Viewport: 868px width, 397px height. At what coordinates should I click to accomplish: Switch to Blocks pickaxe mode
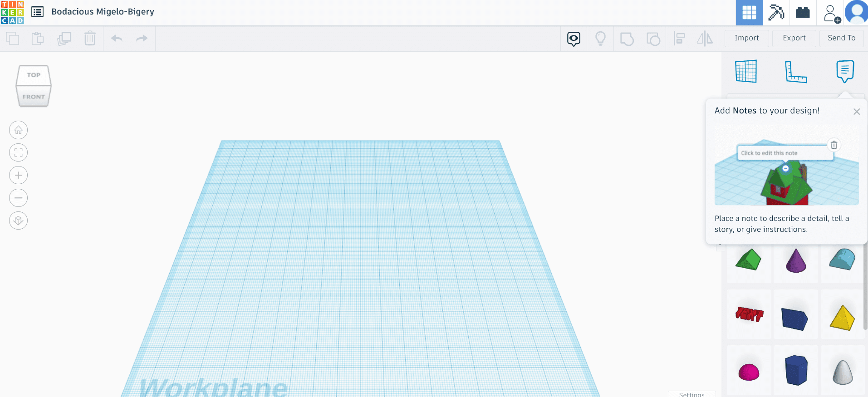pos(776,13)
